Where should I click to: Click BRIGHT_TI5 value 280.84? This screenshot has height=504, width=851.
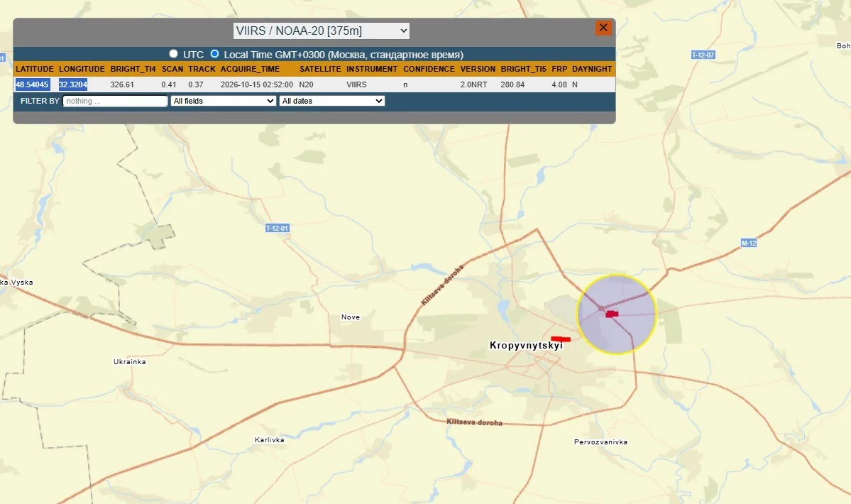click(513, 84)
